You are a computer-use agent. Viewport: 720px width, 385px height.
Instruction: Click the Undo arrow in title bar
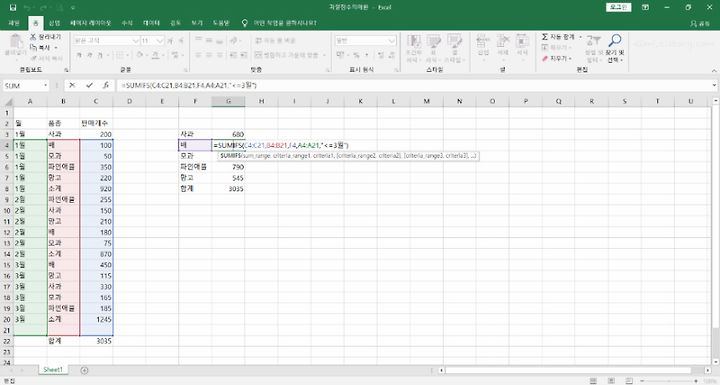point(28,7)
